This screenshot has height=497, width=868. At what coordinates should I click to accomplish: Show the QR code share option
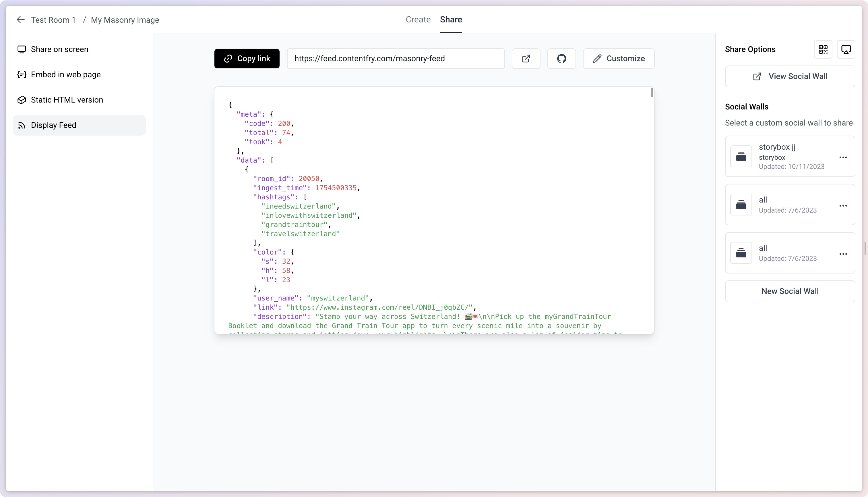tap(823, 49)
